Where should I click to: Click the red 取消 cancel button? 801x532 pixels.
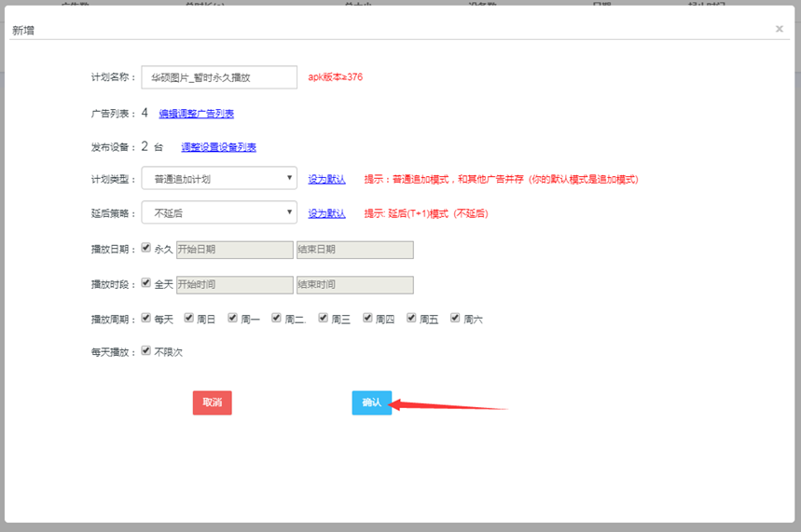(x=212, y=402)
